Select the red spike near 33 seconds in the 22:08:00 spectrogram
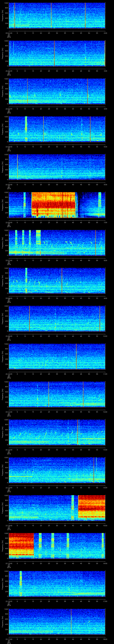Viewport: 114px width, 644px height. 62,280
